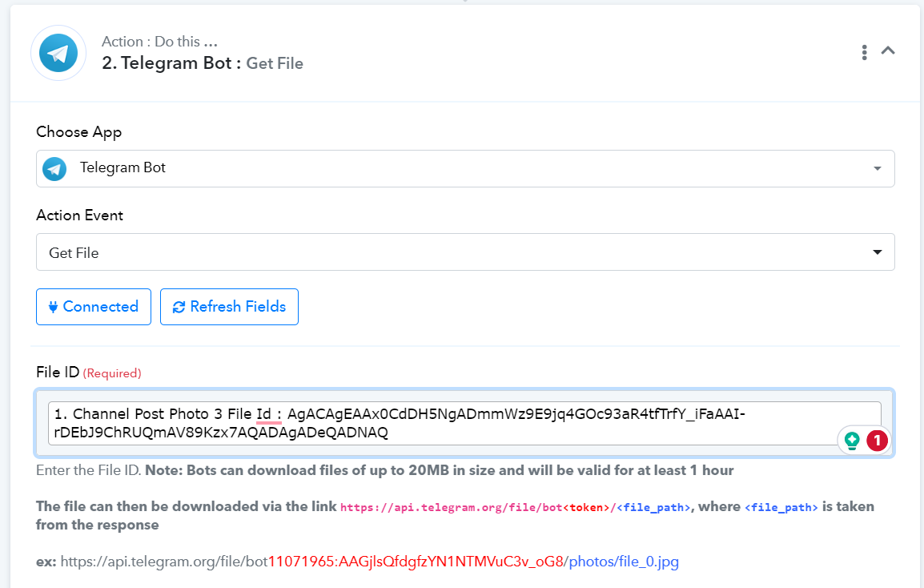924x588 pixels.
Task: Click the step title 'Telegram Bot : Get File'
Action: coord(202,63)
